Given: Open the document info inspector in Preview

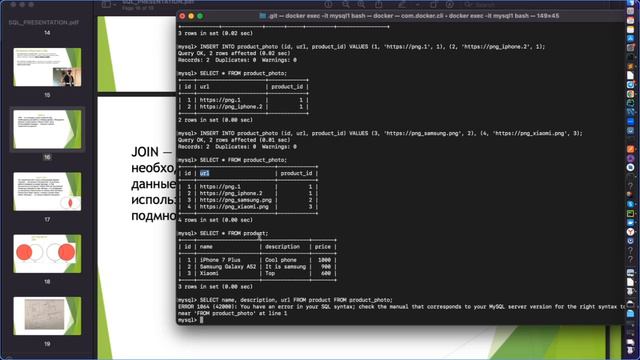Looking at the screenshot, I should tap(329, 5).
